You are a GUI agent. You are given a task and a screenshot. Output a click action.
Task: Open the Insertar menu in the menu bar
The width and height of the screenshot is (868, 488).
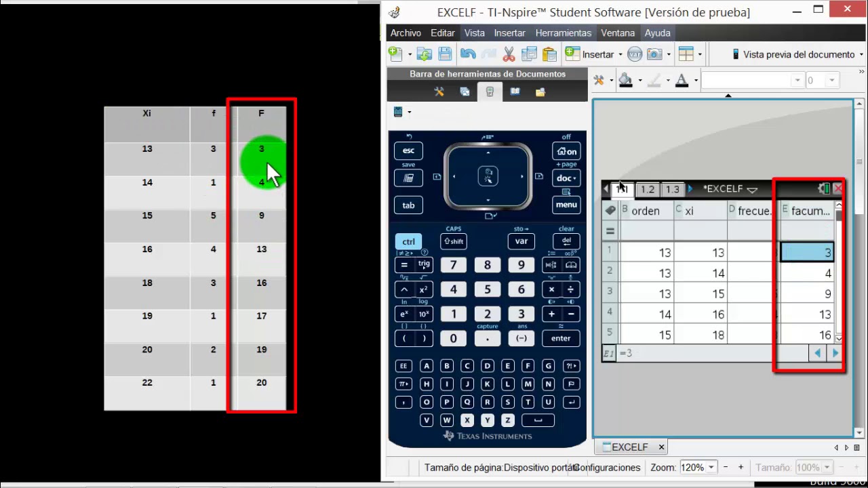(509, 33)
